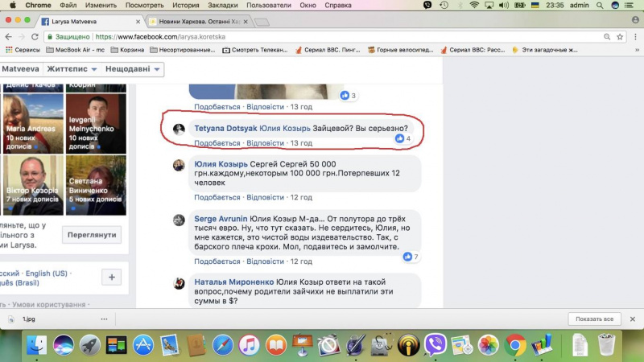Click Подобається under Юлия Козырь's comment
Viewport: 644px width, 362px height.
tap(217, 197)
